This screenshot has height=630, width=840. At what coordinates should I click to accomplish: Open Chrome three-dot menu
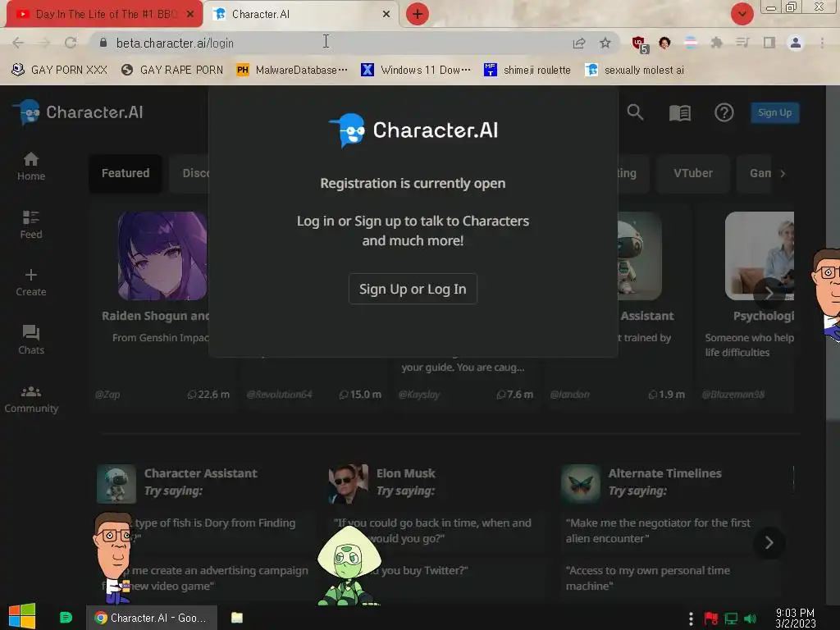click(x=822, y=43)
